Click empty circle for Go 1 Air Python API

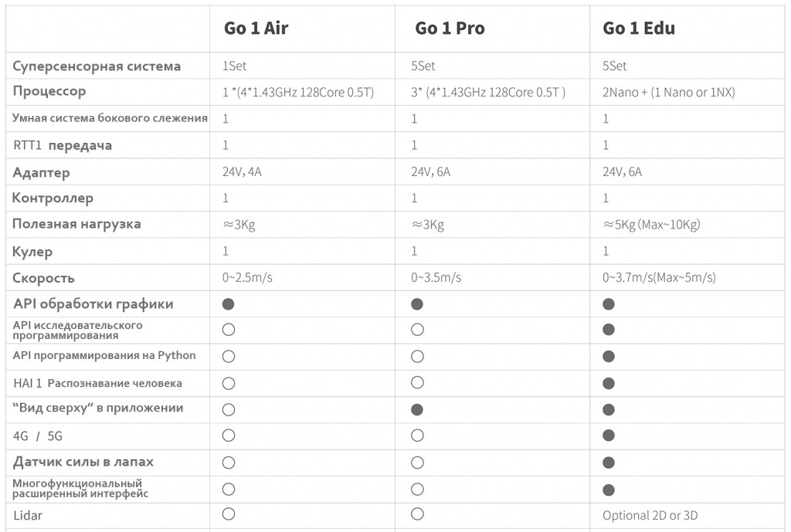tap(229, 357)
